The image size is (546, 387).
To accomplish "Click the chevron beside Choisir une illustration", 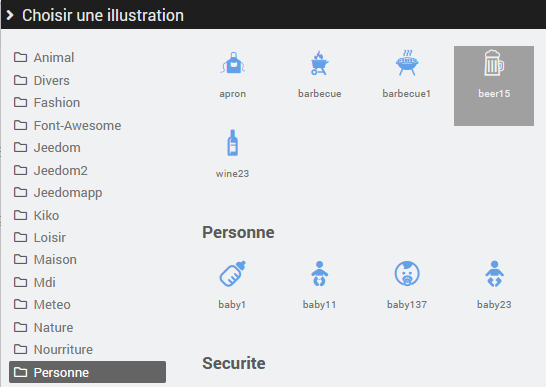I will 10,15.
